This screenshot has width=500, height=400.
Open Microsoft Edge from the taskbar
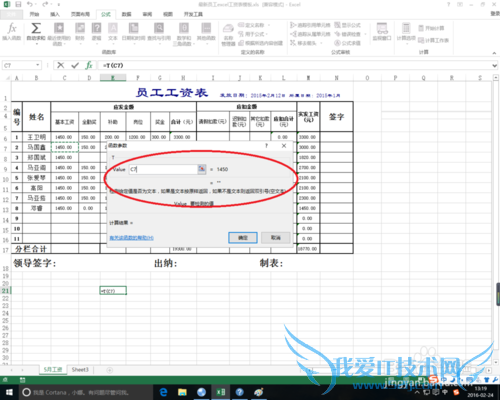tap(163, 392)
